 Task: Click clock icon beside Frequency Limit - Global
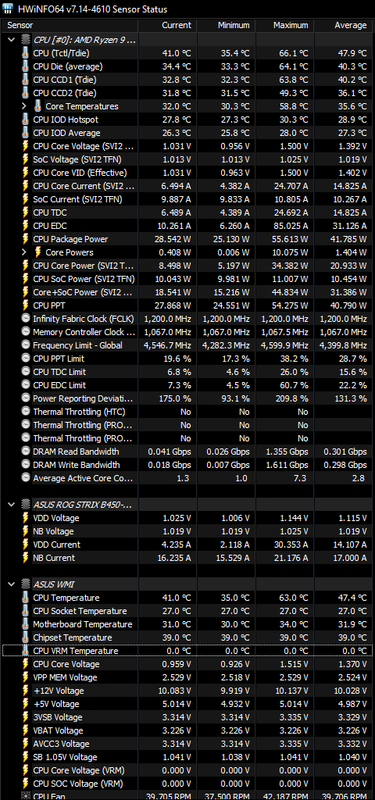[x=26, y=345]
